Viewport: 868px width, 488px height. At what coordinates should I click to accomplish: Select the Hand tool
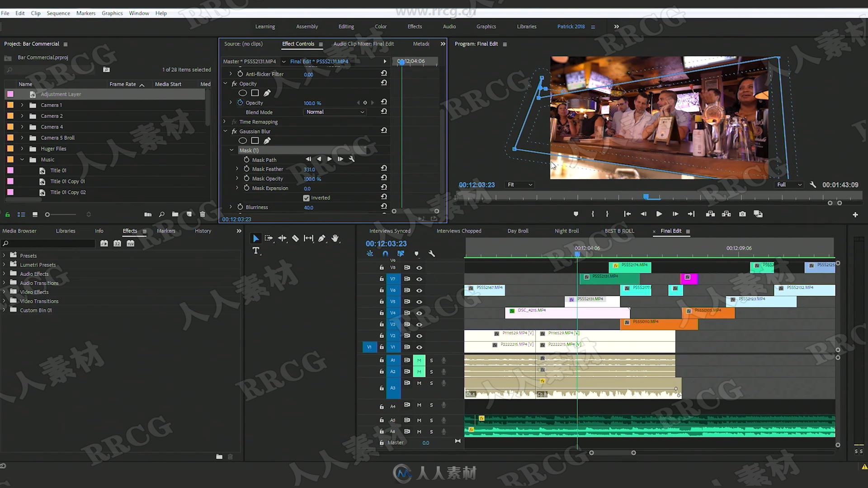pos(335,238)
